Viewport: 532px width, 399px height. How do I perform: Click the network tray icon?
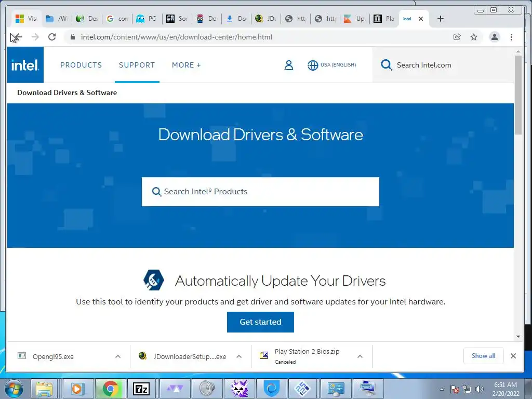click(x=467, y=390)
